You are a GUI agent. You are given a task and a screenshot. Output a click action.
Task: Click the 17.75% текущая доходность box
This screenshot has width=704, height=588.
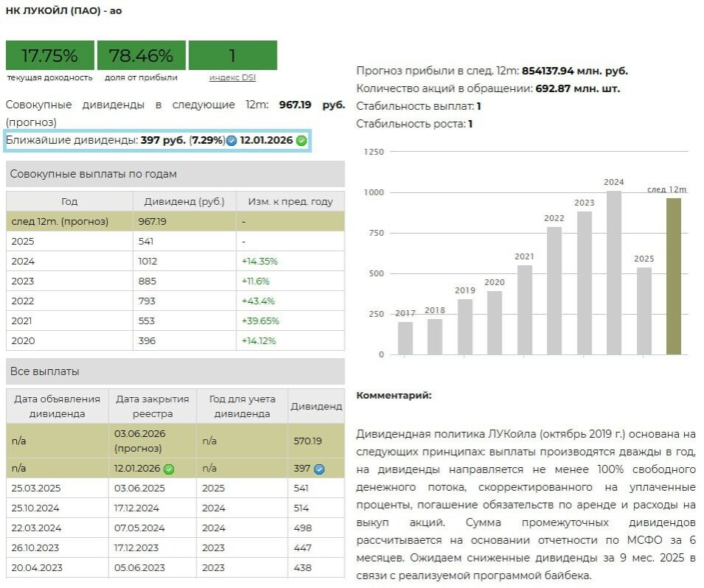[x=49, y=55]
